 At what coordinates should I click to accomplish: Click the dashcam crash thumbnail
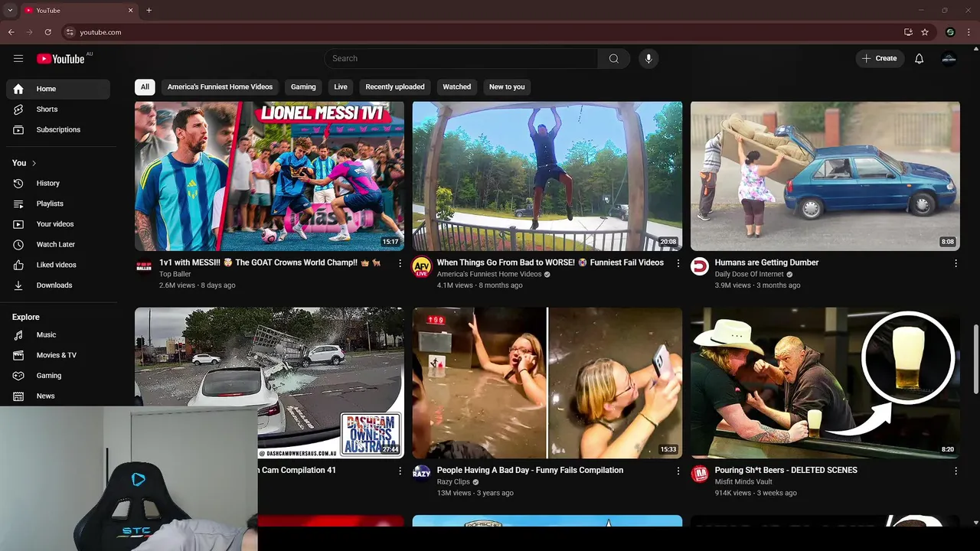click(269, 383)
